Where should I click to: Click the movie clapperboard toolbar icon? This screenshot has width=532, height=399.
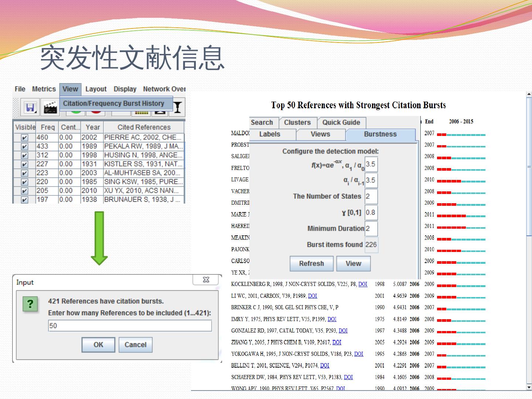pyautogui.click(x=50, y=108)
